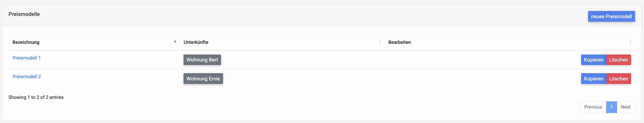Click the Bearbeiten sort arrow icon

tap(630, 42)
